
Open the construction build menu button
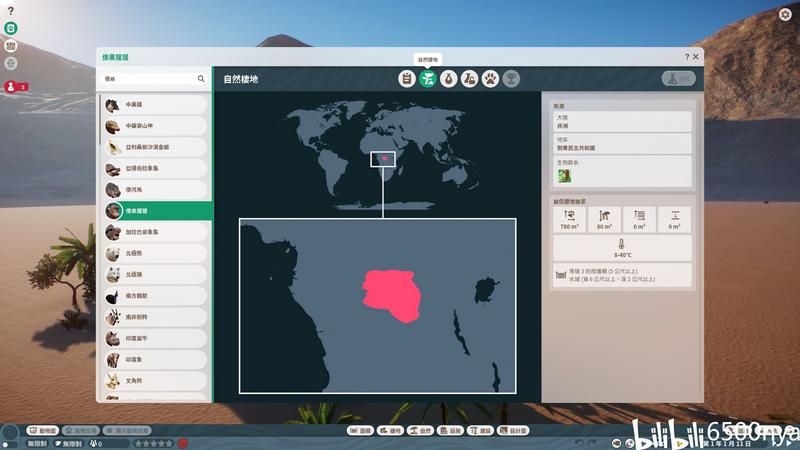[480, 431]
